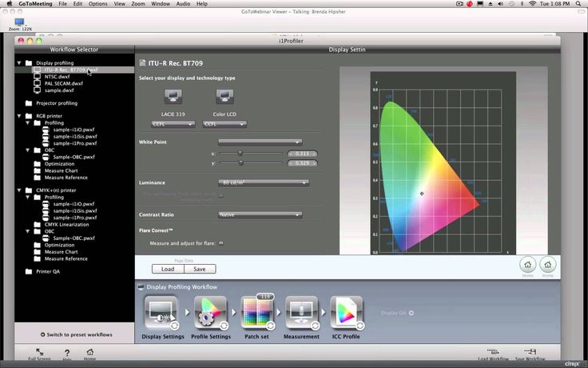Click the question mark Help icon
This screenshot has width=588, height=368.
(x=67, y=353)
